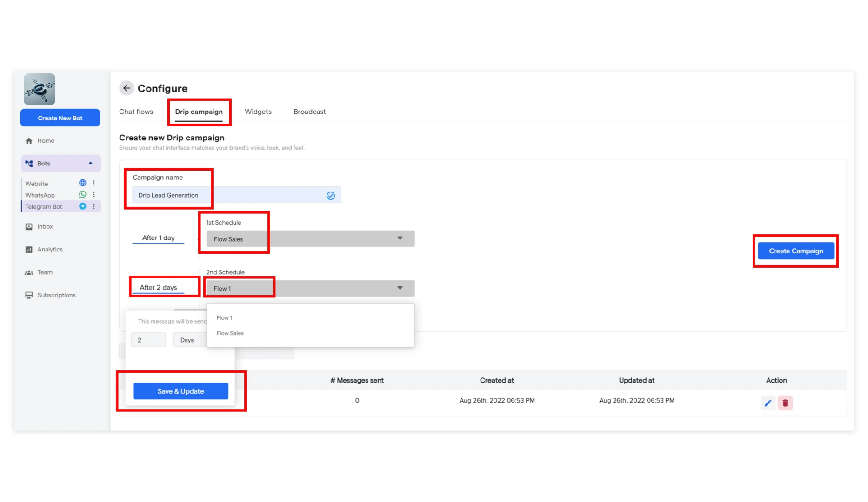Open the Days unit dropdown
Viewport: 868px width, 502px height.
point(190,340)
